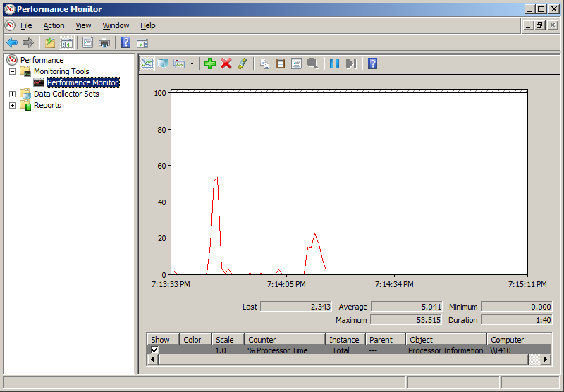Open Help from main toolbar question icon

point(125,43)
